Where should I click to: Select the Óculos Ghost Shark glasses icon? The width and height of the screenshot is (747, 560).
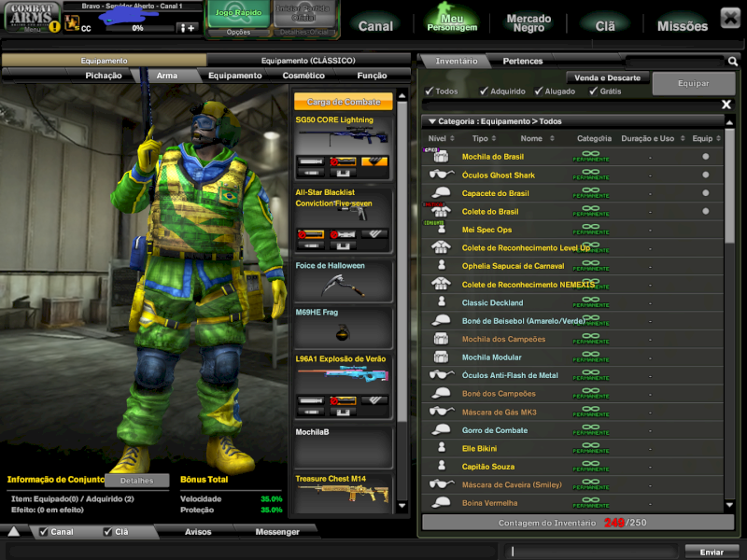click(441, 175)
